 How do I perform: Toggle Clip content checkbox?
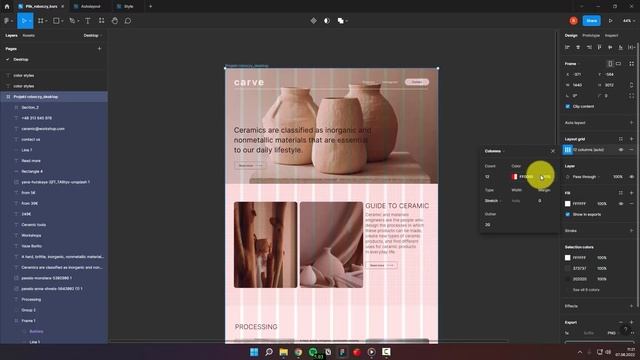(x=568, y=107)
